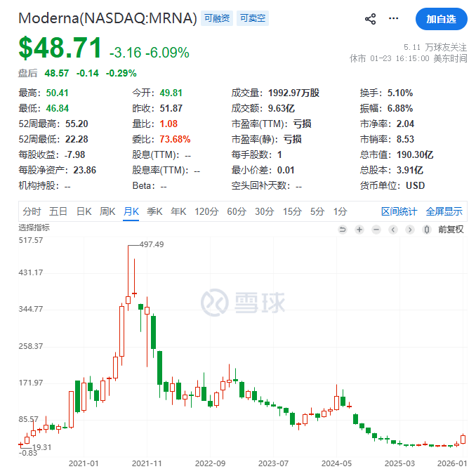Image resolution: width=476 pixels, height=469 pixels.
Task: Click the 497.49 peak price label
Action: (152, 244)
